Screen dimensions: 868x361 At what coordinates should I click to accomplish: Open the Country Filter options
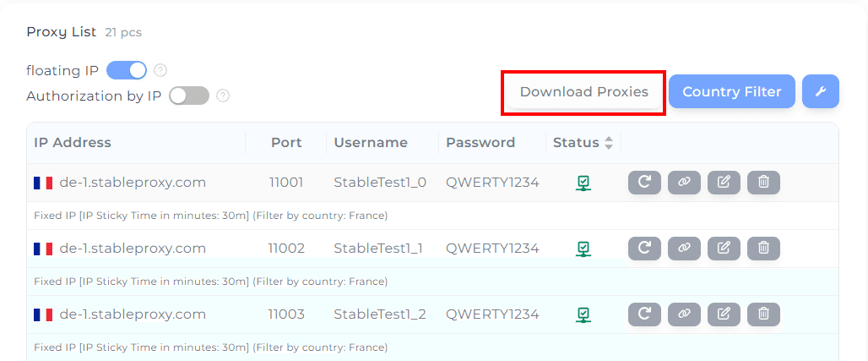click(731, 91)
